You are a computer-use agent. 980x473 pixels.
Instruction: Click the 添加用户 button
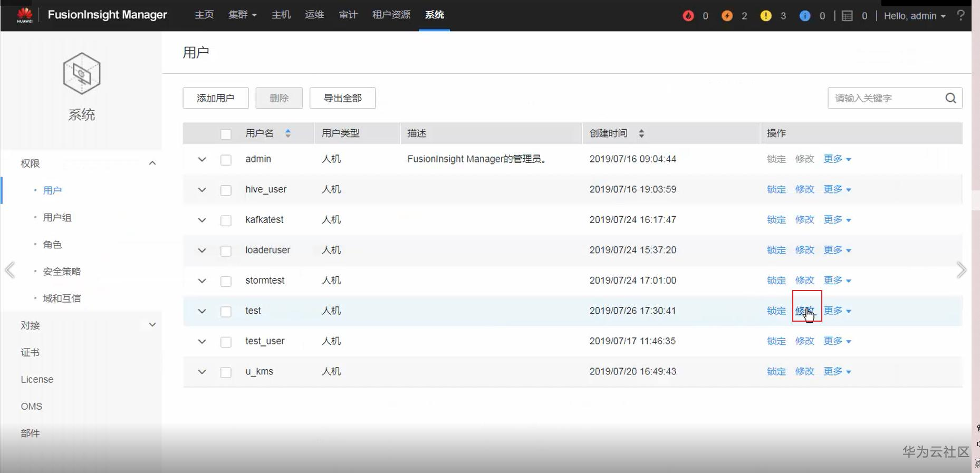click(216, 98)
